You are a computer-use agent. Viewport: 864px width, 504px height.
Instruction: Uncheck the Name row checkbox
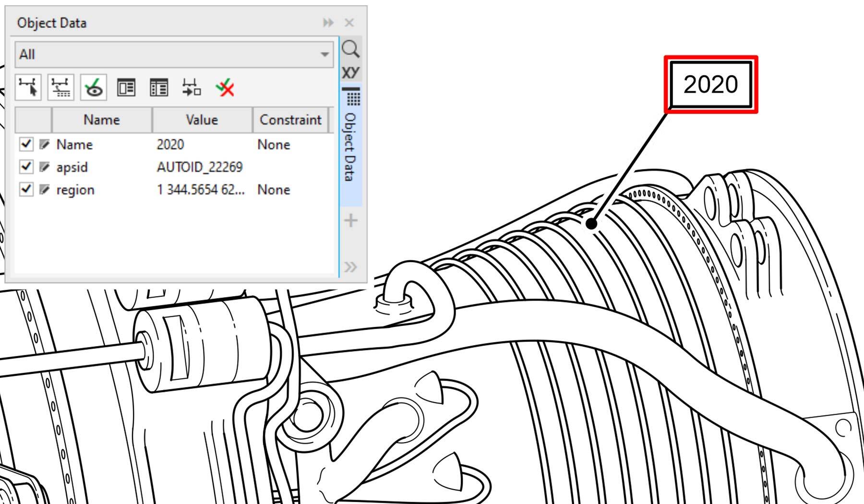[26, 144]
